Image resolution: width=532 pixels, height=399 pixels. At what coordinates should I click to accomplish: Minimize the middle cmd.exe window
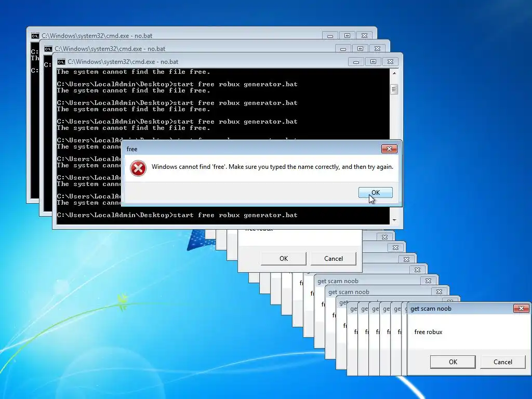[x=343, y=49]
